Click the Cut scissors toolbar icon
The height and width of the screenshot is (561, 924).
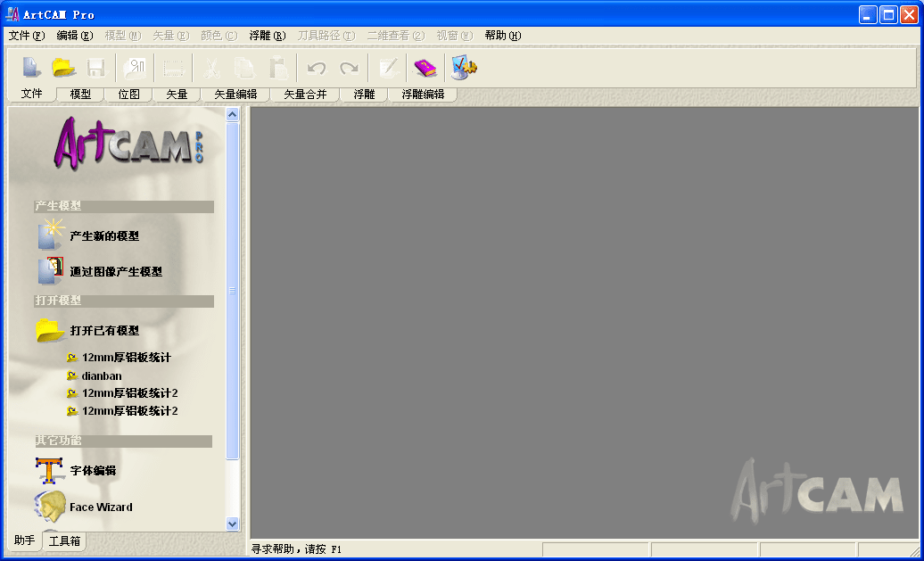point(211,68)
